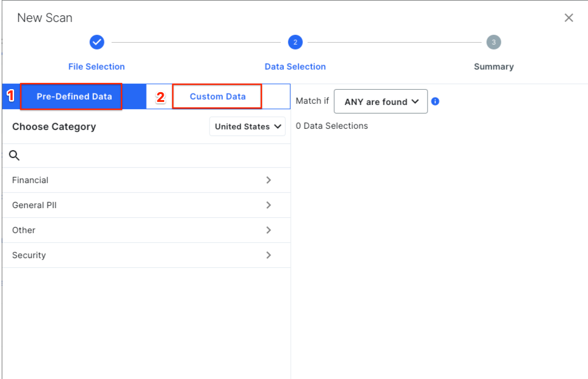Open the United States country dropdown
The image size is (588, 379).
[247, 126]
